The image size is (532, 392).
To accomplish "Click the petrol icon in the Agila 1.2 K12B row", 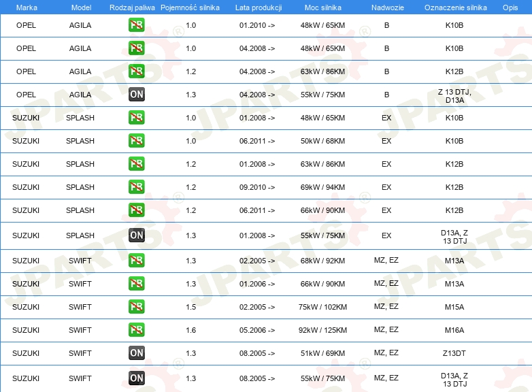I will [x=136, y=71].
